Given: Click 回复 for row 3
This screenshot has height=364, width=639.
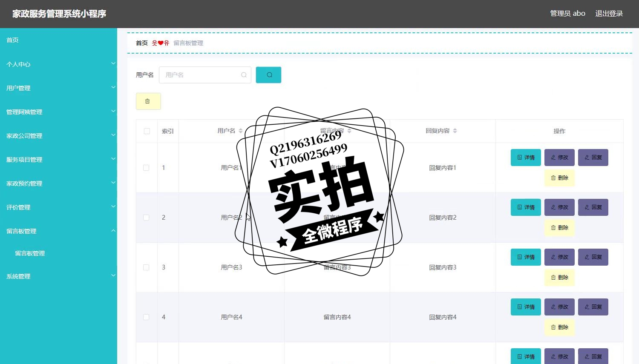Looking at the screenshot, I should [x=593, y=257].
